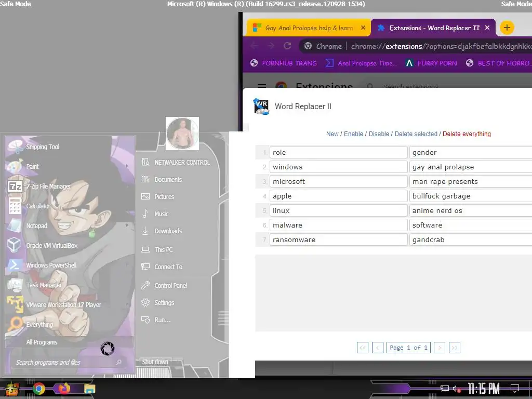
Task: Click the Shut down button
Action: click(x=155, y=362)
